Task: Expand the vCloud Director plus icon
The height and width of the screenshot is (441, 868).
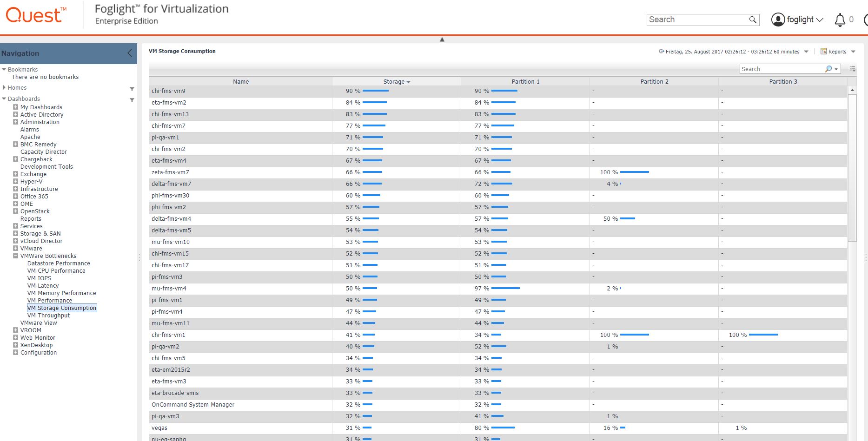Action: coord(15,241)
